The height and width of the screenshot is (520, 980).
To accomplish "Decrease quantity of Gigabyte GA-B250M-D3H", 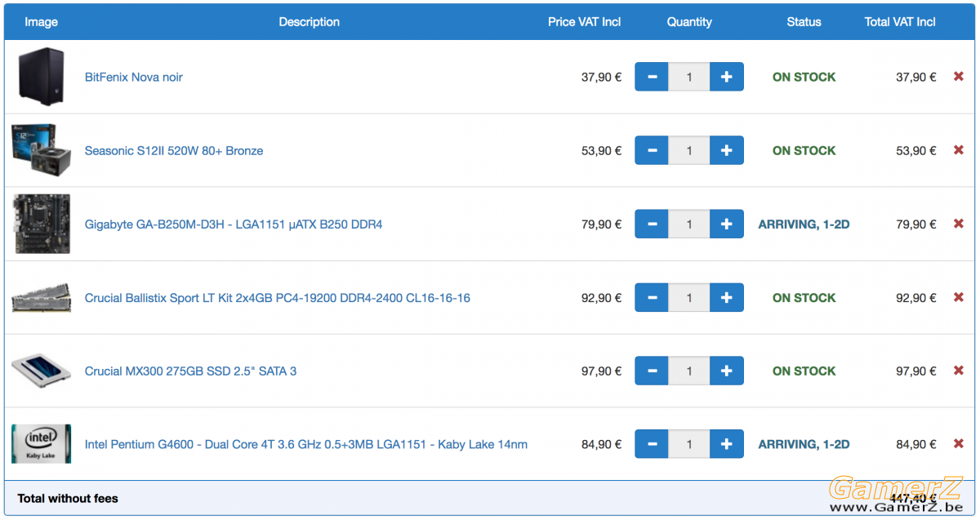I will point(652,224).
